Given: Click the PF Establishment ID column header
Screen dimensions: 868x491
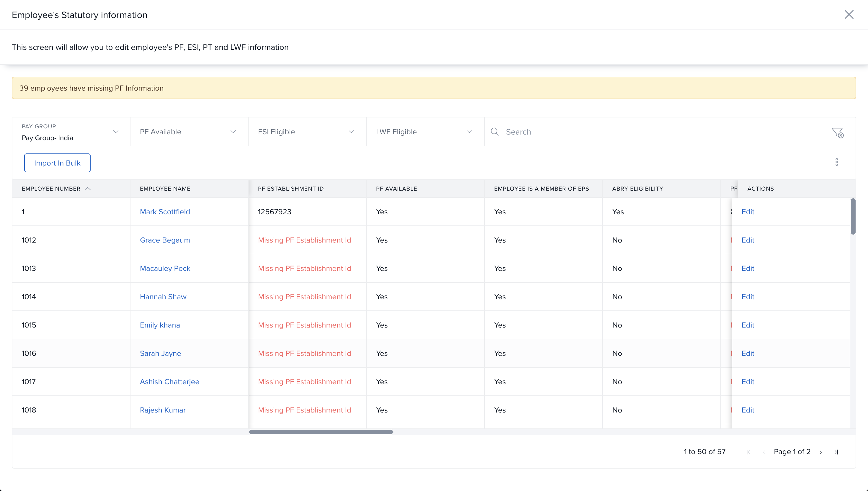Looking at the screenshot, I should pyautogui.click(x=291, y=189).
